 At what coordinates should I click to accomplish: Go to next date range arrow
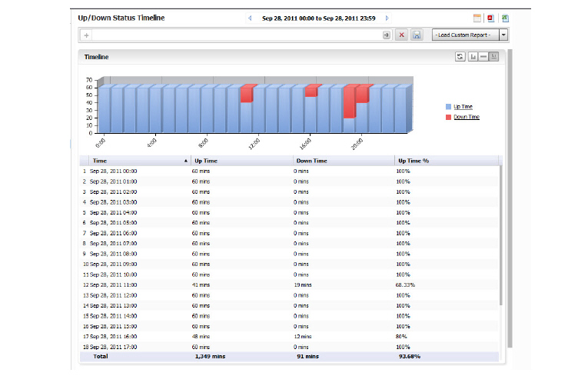point(387,18)
